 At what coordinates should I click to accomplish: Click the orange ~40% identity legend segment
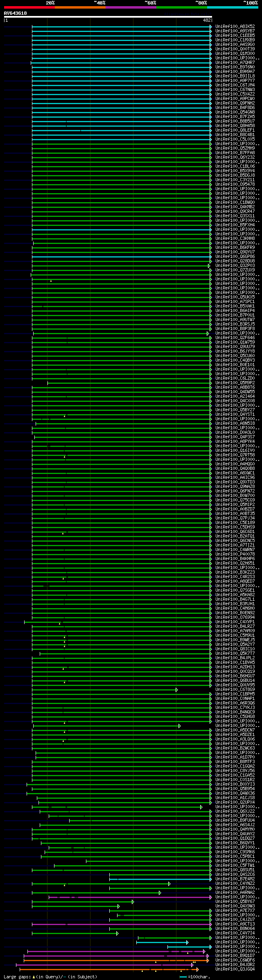click(x=80, y=7)
